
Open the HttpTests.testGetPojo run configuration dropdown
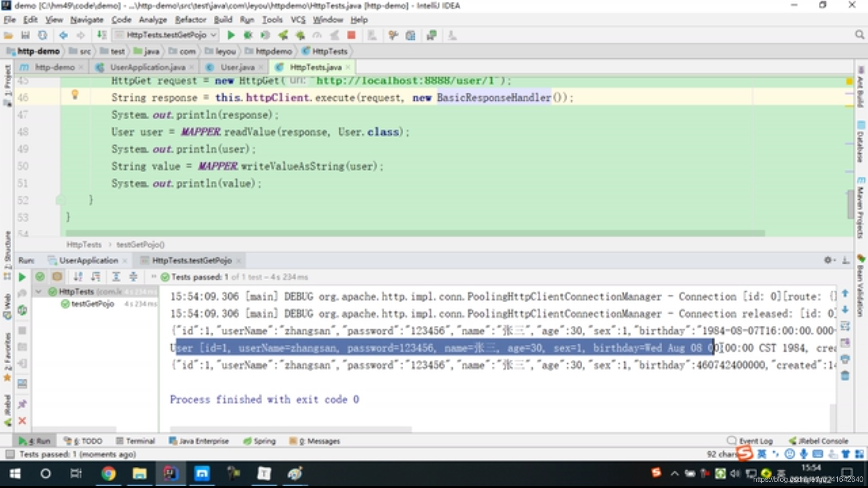tap(166, 35)
